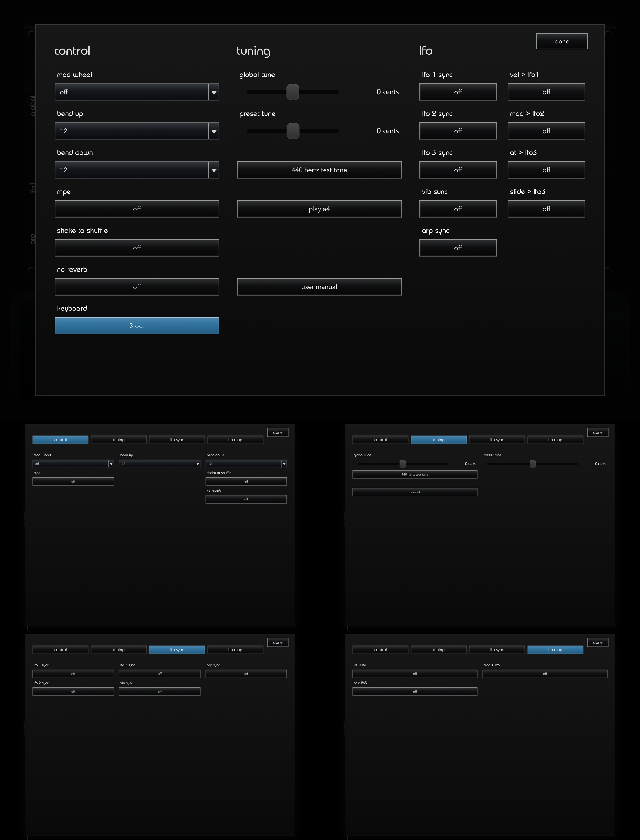The width and height of the screenshot is (640, 840).
Task: Open mod wheel dropdown in small control-tab panel
Action: point(73,463)
